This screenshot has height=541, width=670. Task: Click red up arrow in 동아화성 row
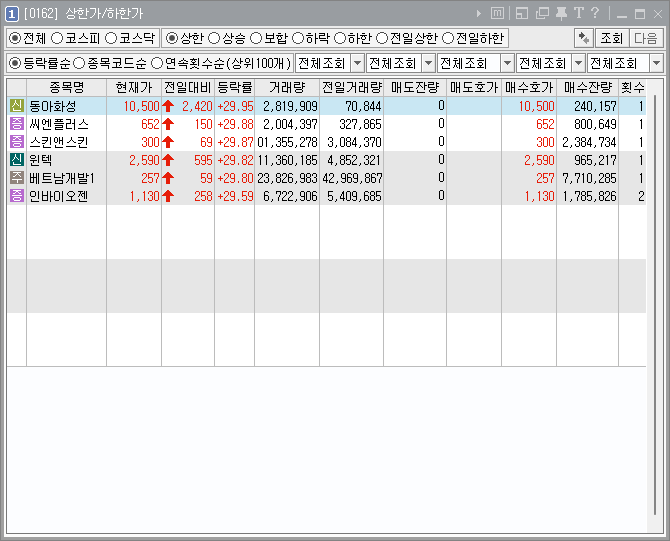tap(168, 106)
